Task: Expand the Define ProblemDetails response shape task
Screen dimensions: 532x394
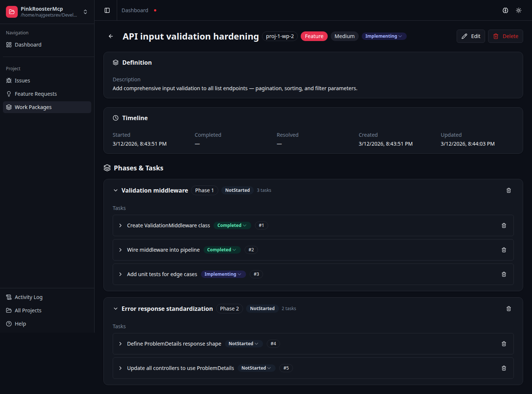Action: 120,344
